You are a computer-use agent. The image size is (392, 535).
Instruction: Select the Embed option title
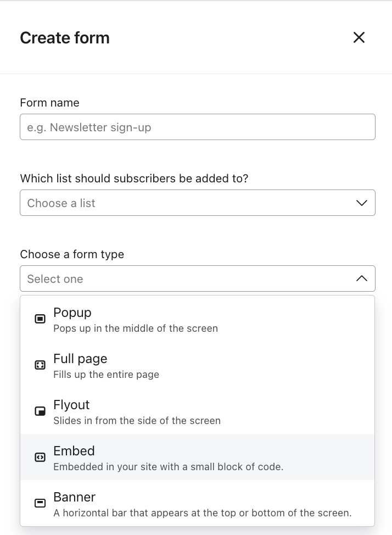point(74,451)
